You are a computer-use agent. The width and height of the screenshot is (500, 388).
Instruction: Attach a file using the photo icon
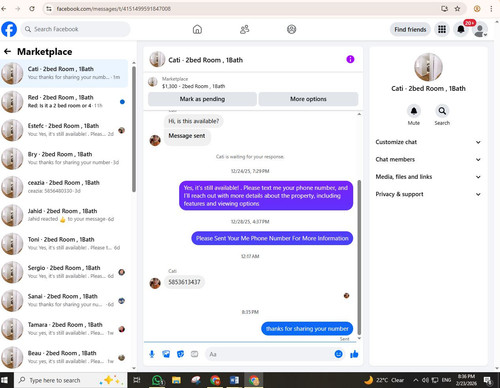tap(166, 354)
